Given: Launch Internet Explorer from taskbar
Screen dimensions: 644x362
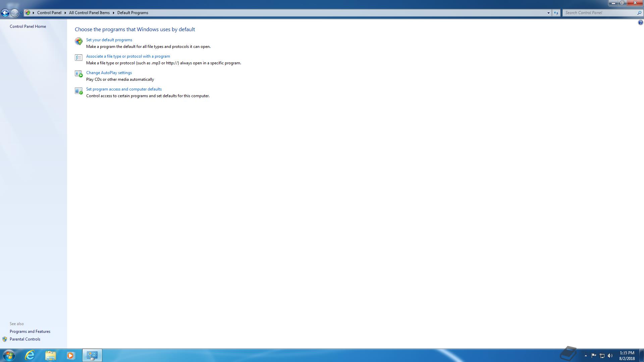Looking at the screenshot, I should tap(30, 355).
